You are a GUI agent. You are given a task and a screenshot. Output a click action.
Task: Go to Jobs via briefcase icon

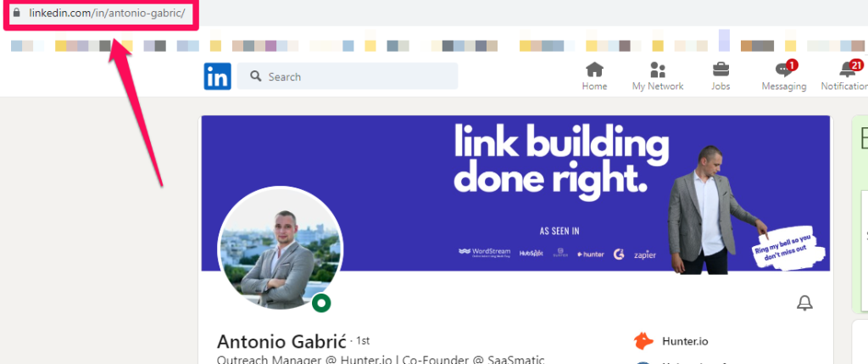point(721,70)
